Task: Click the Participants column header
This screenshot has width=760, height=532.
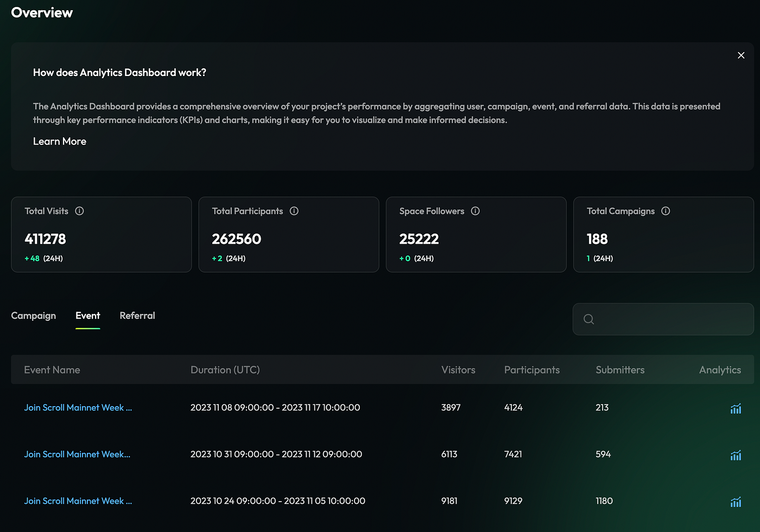Action: click(x=531, y=370)
